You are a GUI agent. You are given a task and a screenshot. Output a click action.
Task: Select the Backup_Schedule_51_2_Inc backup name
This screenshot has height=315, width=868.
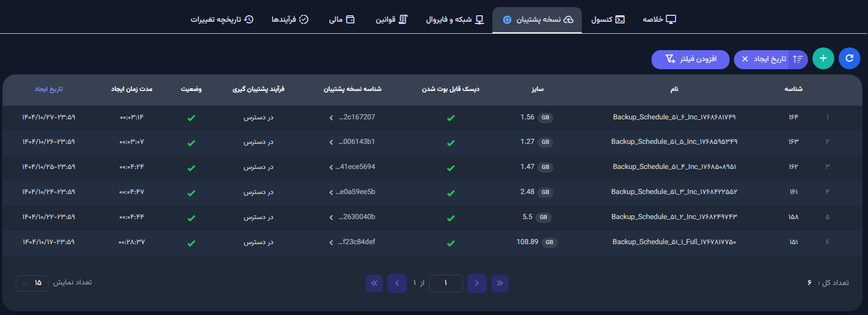674,217
